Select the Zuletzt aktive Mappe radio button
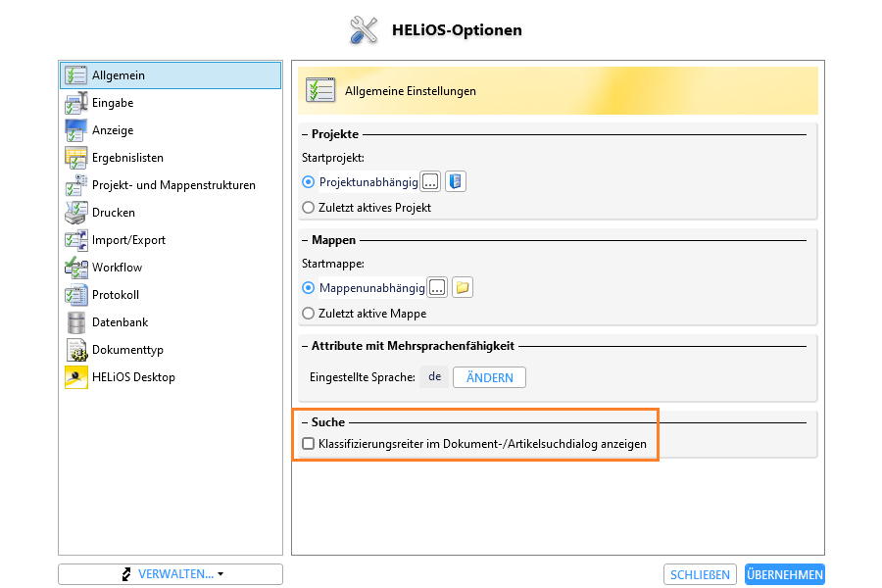The height and width of the screenshot is (588, 882). point(309,314)
